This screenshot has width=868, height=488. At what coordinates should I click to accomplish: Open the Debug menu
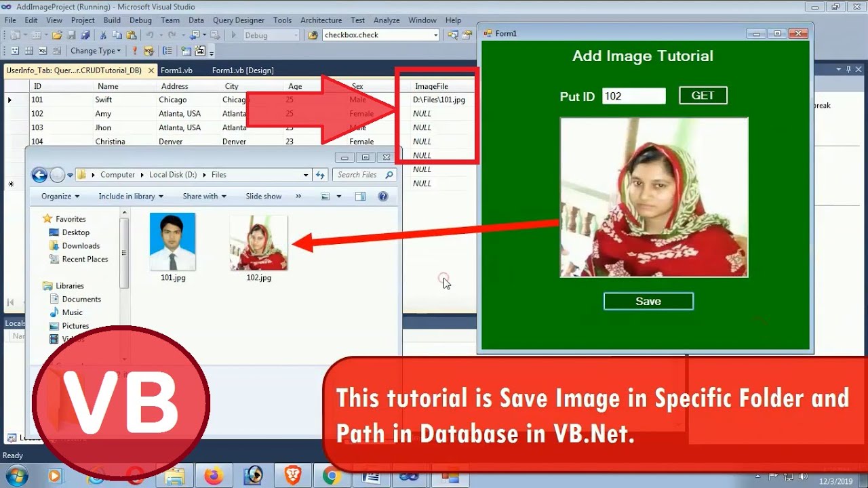(140, 20)
